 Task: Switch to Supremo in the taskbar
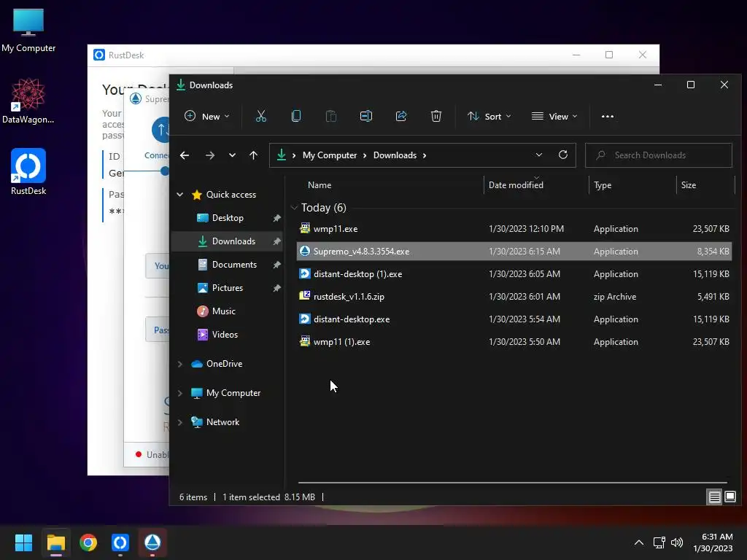152,542
